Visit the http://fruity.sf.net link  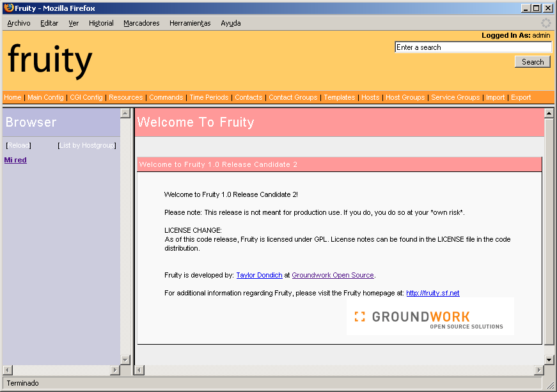pos(433,293)
